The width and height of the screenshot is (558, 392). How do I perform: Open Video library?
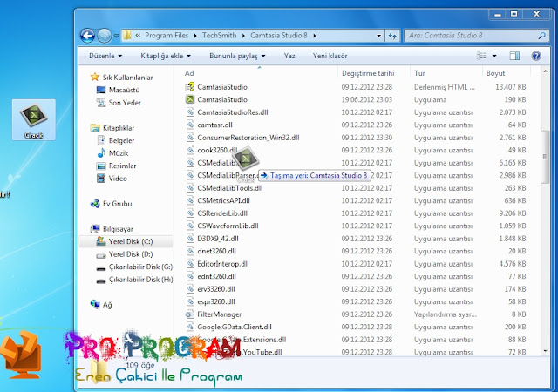tap(112, 179)
